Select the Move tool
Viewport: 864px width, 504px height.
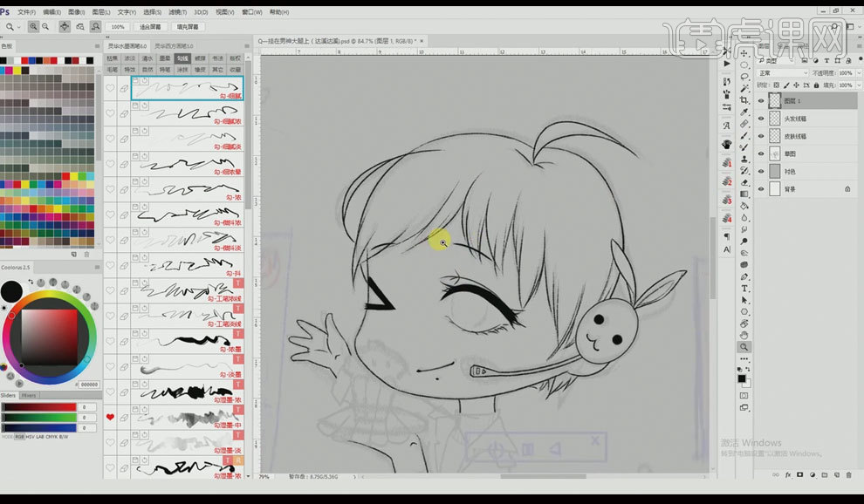click(x=744, y=53)
